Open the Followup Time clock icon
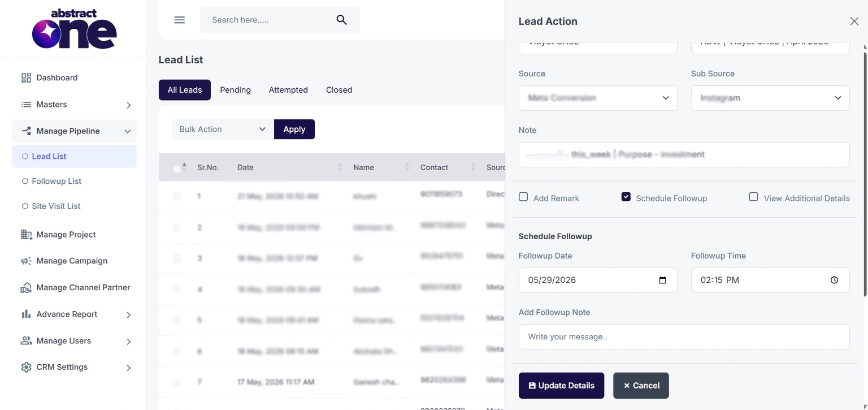868x410 pixels. [834, 280]
